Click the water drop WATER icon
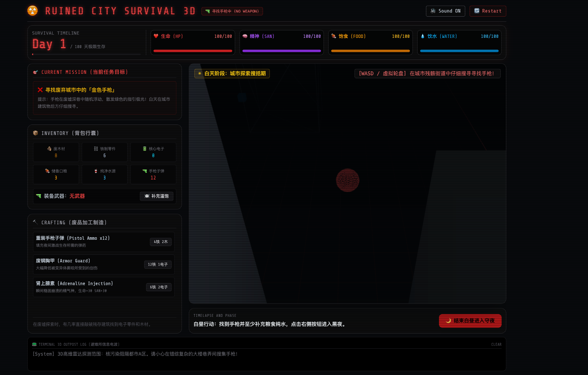Viewport: 588px width, 375px height. point(423,36)
